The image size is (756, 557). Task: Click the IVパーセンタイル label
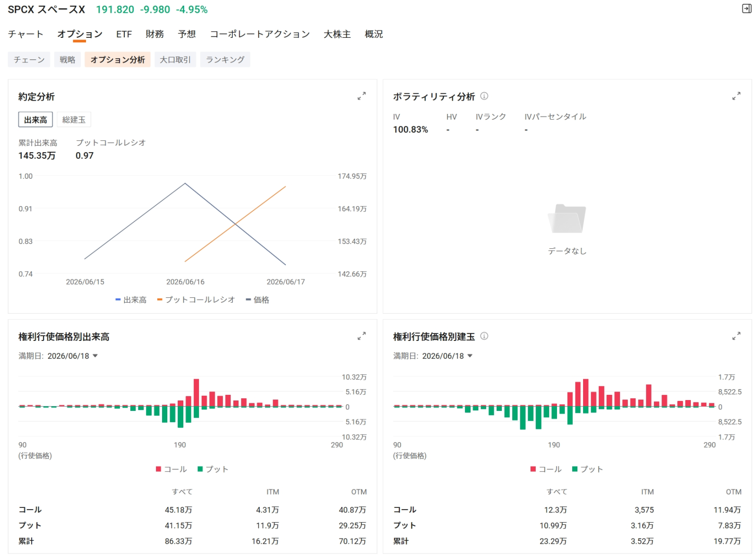pyautogui.click(x=555, y=116)
